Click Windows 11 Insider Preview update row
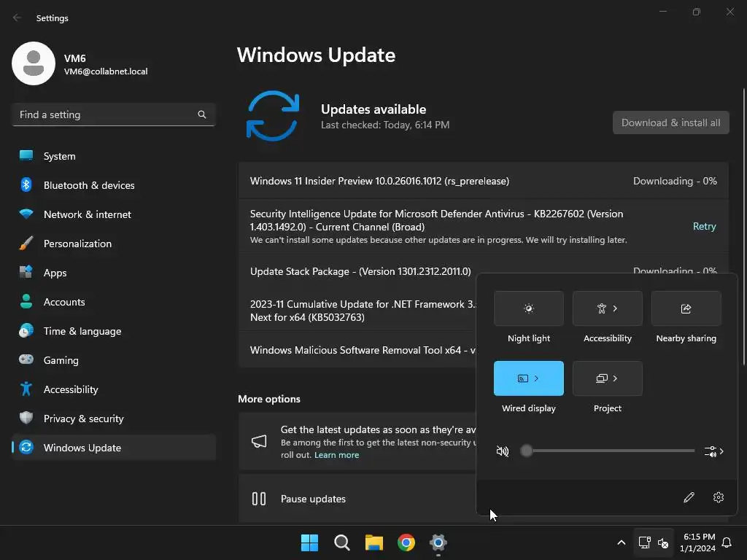Image resolution: width=747 pixels, height=560 pixels. (x=484, y=181)
